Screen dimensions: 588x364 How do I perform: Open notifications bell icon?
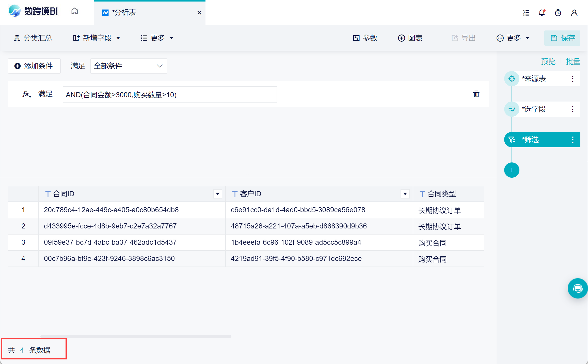click(542, 13)
